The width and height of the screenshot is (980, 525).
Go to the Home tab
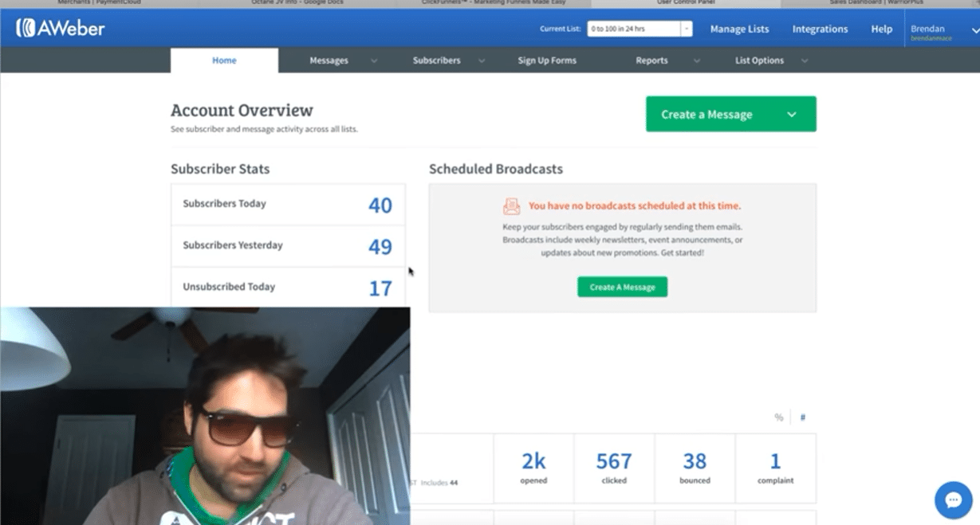(224, 61)
